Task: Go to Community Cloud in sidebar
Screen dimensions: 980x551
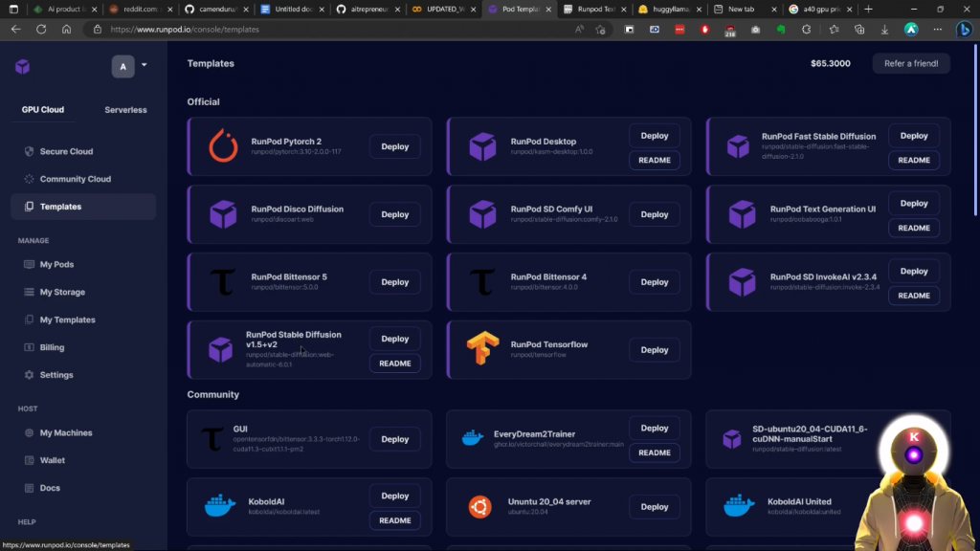Action: coord(75,179)
